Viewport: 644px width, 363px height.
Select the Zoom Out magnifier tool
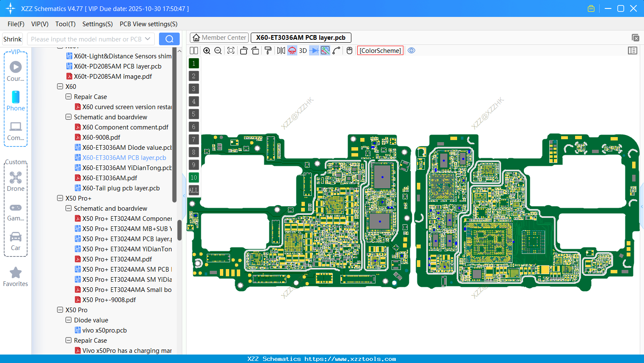click(218, 50)
